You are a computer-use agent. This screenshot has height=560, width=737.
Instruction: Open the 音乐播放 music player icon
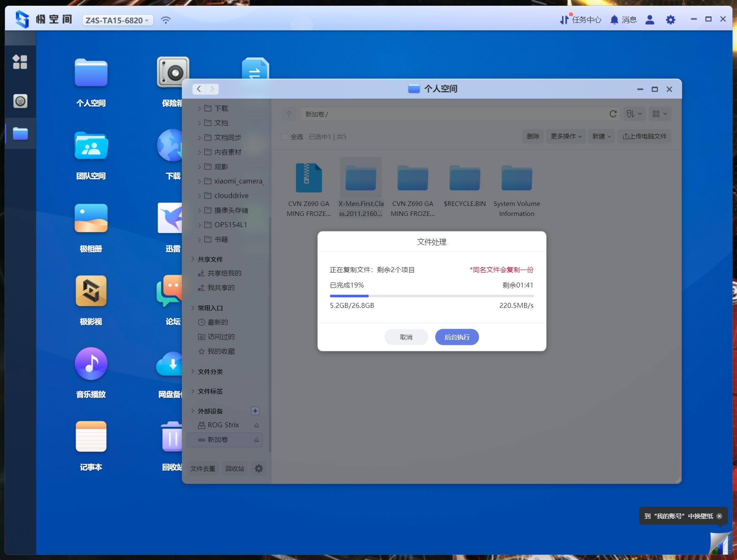(91, 364)
